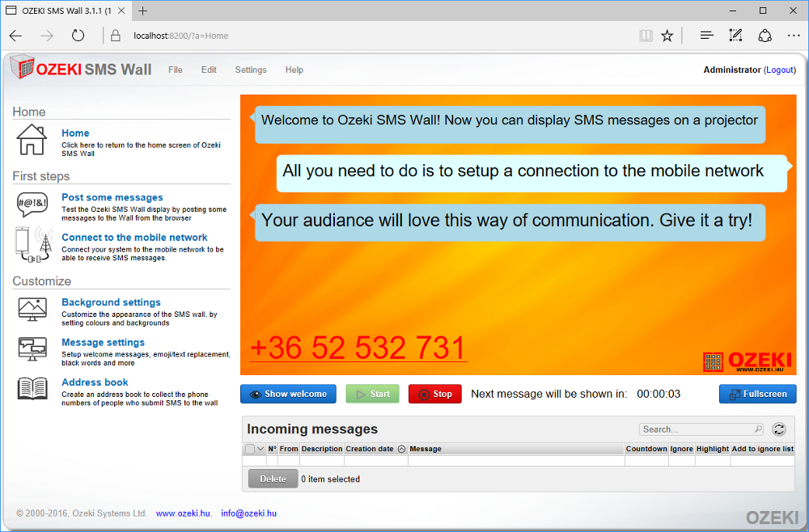Sort by the Message column header
Image resolution: width=809 pixels, height=532 pixels.
516,449
